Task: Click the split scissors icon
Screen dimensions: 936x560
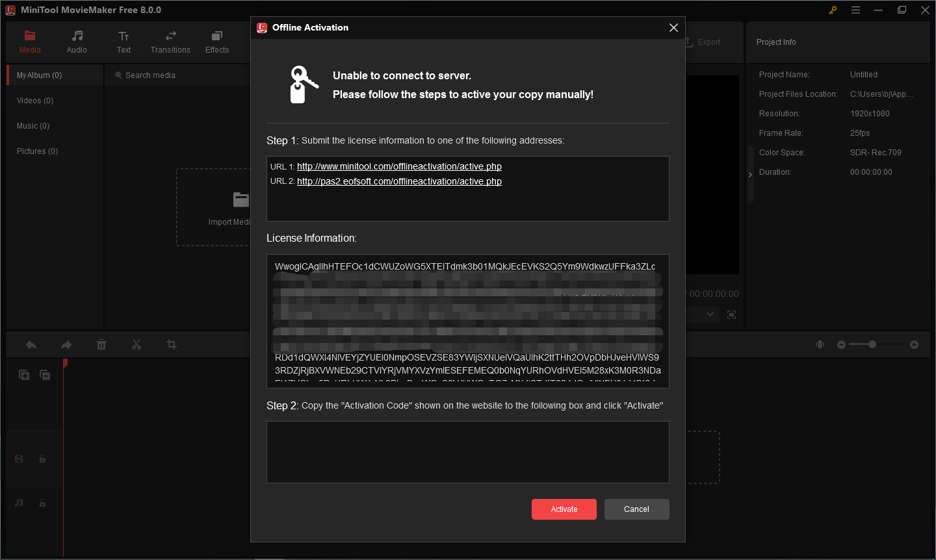Action: pyautogui.click(x=136, y=345)
